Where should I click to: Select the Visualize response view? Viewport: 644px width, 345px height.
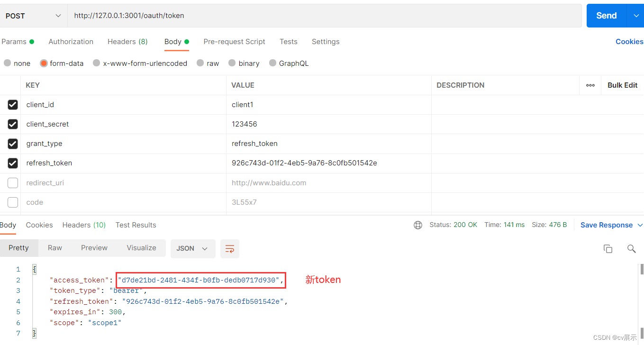142,248
